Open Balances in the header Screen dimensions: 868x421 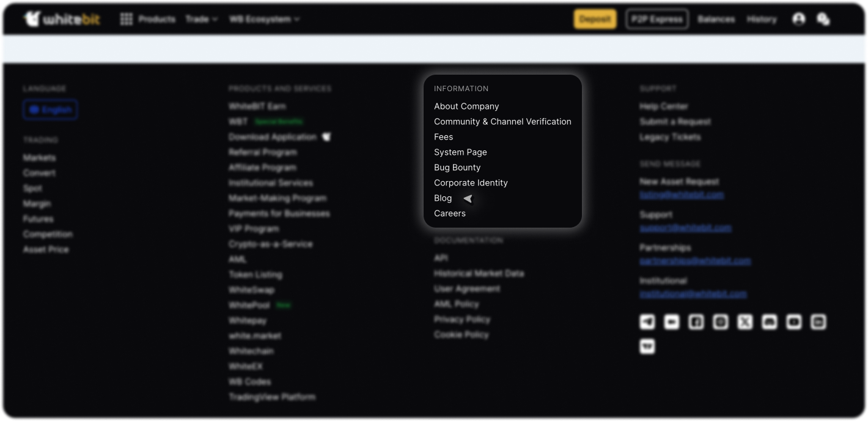(x=716, y=19)
